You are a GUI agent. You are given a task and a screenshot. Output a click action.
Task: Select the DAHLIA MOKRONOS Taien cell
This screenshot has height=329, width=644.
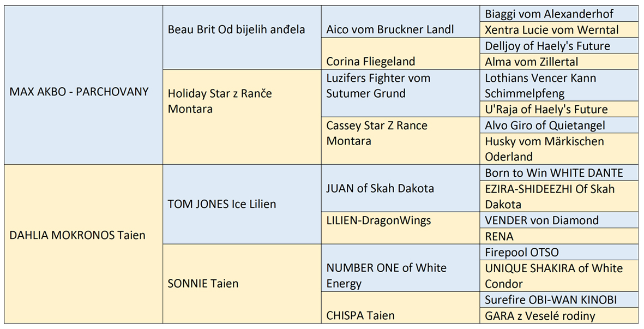tap(83, 244)
